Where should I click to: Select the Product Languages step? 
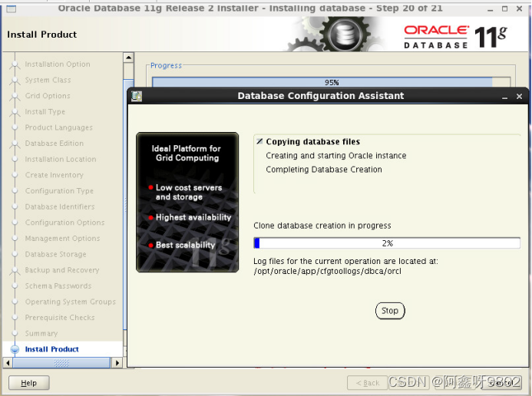point(58,127)
